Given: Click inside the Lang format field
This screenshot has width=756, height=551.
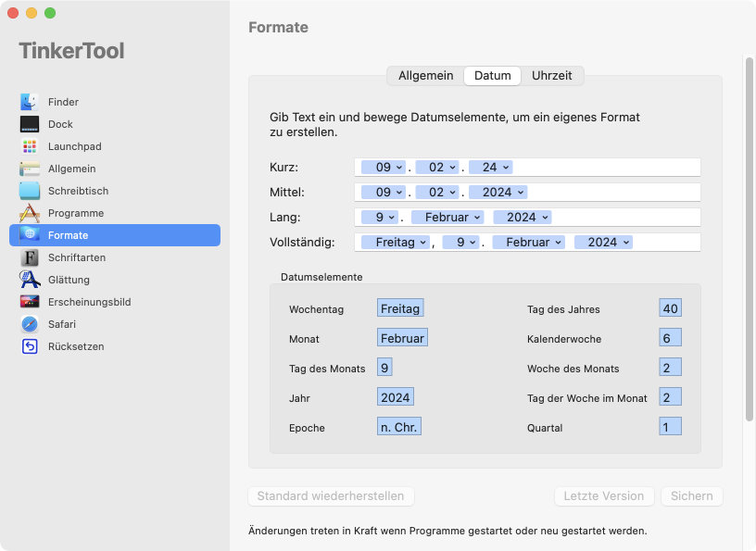Looking at the screenshot, I should click(x=527, y=218).
